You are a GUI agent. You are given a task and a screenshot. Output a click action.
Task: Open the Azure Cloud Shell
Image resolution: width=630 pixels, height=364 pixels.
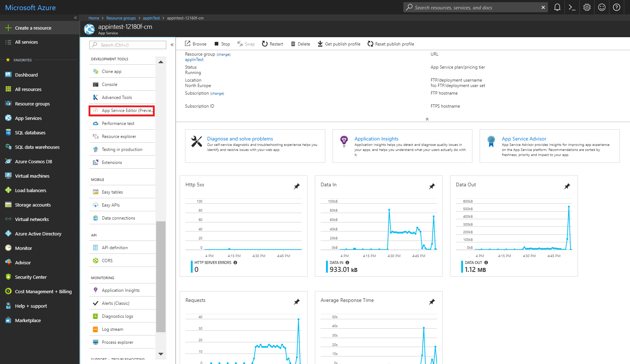(572, 7)
